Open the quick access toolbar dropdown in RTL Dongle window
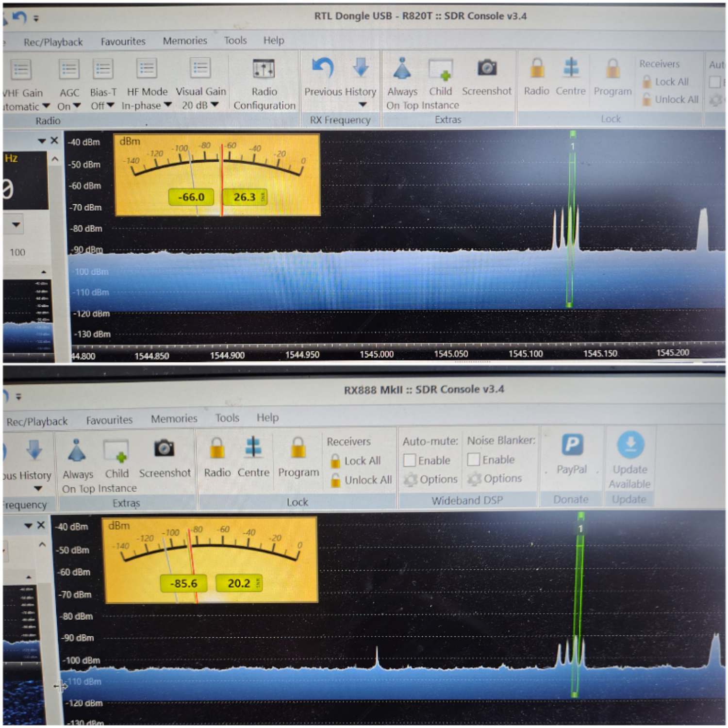Image resolution: width=728 pixels, height=728 pixels. coord(35,19)
